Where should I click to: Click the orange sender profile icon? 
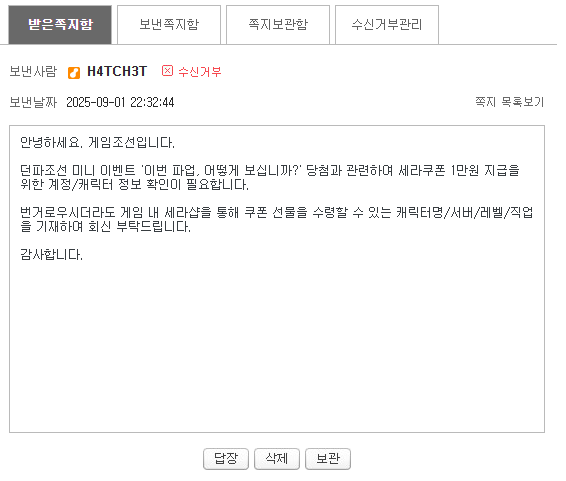click(x=75, y=74)
